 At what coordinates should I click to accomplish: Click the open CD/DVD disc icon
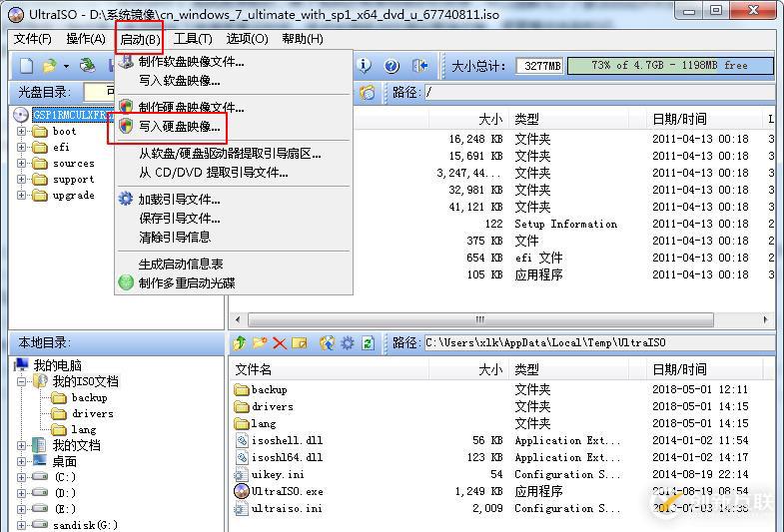click(88, 66)
